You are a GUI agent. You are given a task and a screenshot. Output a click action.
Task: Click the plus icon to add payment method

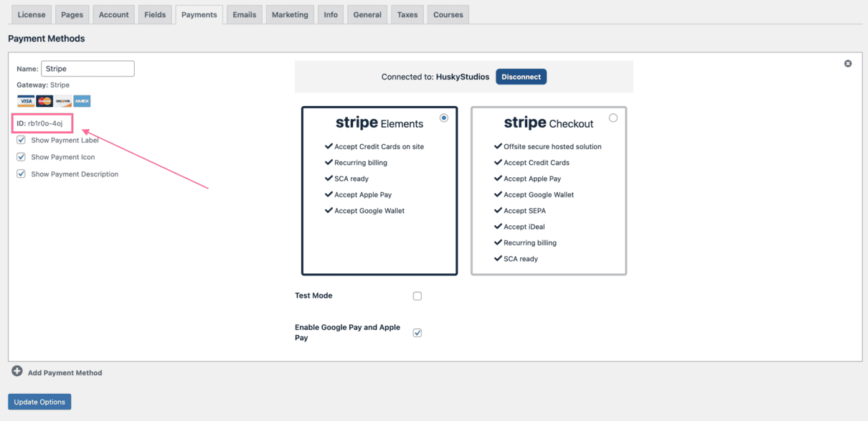pos(17,372)
